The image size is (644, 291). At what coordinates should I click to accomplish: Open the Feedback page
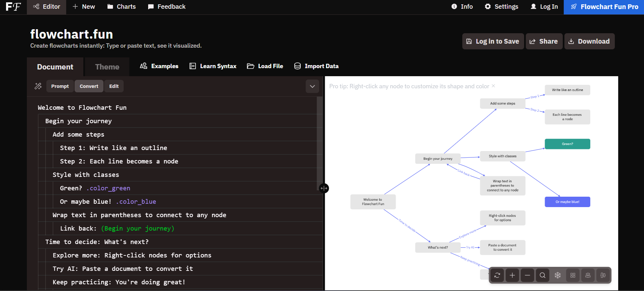coord(167,7)
